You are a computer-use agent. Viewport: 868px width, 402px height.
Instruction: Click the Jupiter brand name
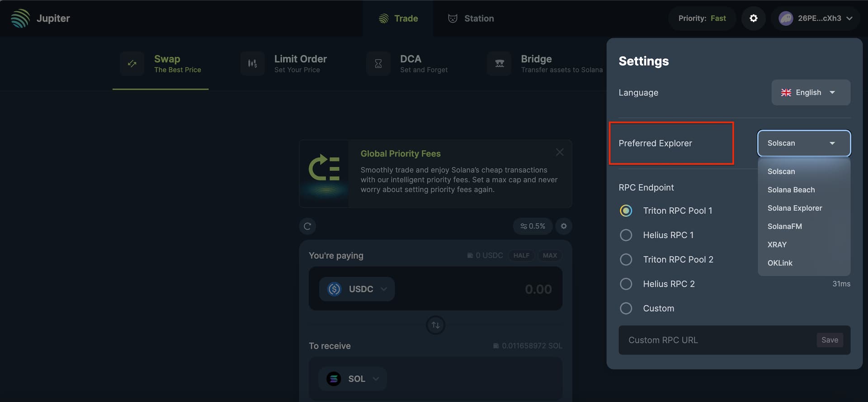(53, 19)
